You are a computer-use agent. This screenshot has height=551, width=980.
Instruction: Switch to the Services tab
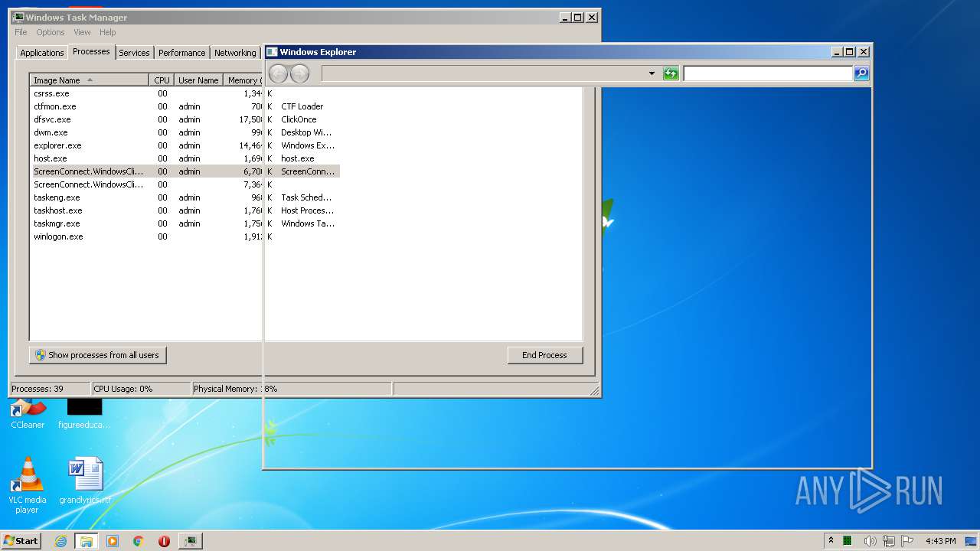(x=134, y=53)
